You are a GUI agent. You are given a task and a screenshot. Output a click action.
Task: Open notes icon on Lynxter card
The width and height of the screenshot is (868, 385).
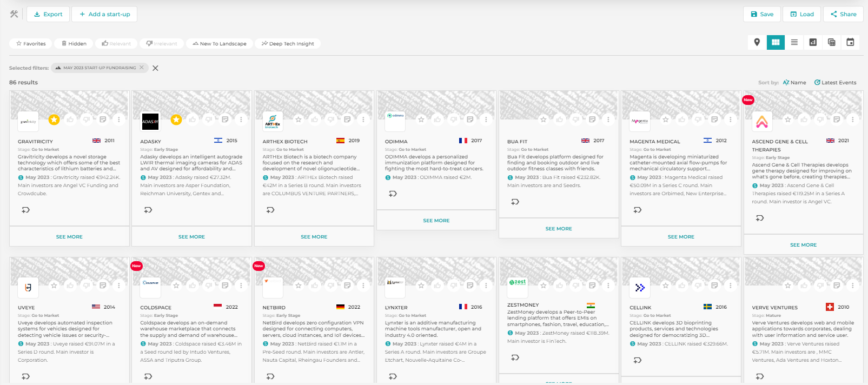[x=470, y=286]
